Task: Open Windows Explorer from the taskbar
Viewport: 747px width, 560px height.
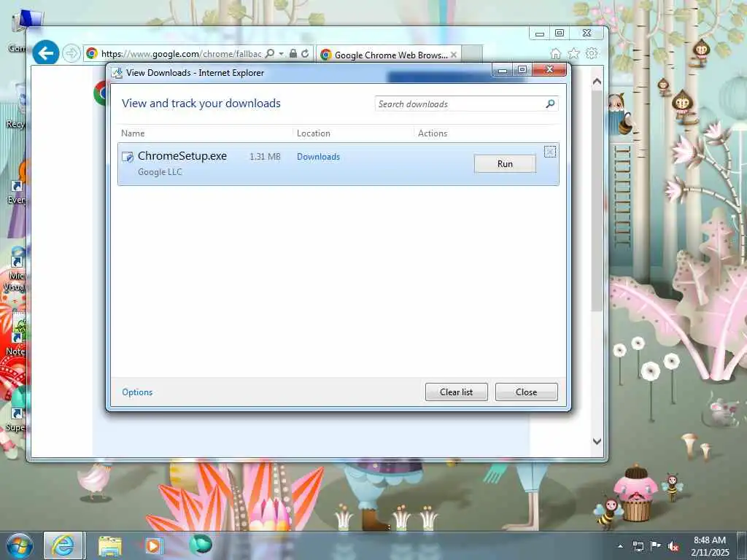Action: pos(110,545)
